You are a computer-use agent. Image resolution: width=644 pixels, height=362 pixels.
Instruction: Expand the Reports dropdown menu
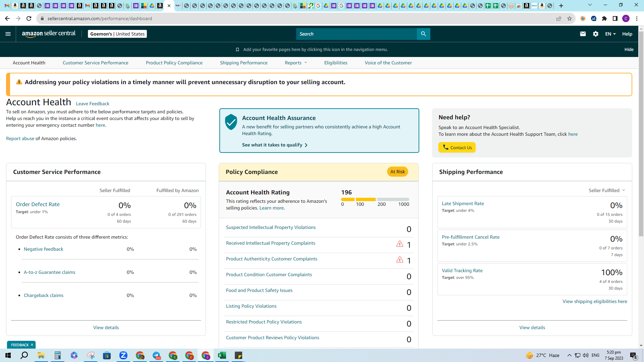tap(296, 63)
